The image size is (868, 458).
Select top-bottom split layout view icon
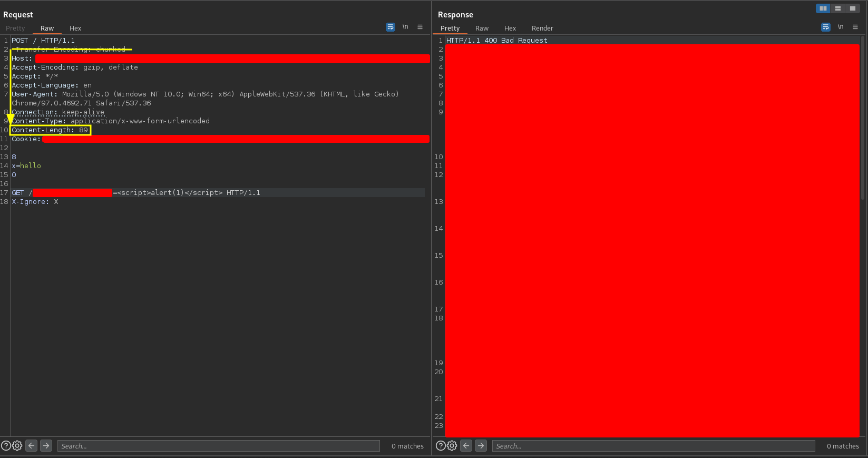coord(838,8)
